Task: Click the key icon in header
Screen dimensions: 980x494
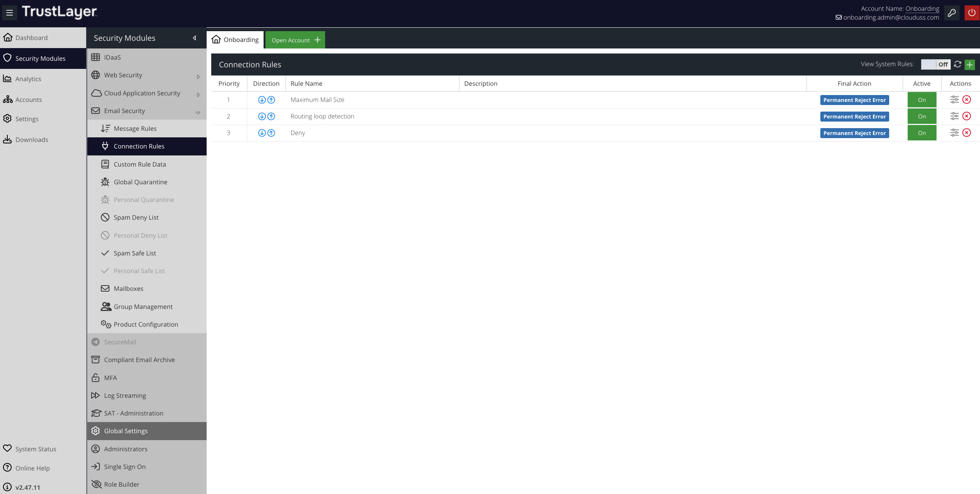Action: (x=952, y=13)
